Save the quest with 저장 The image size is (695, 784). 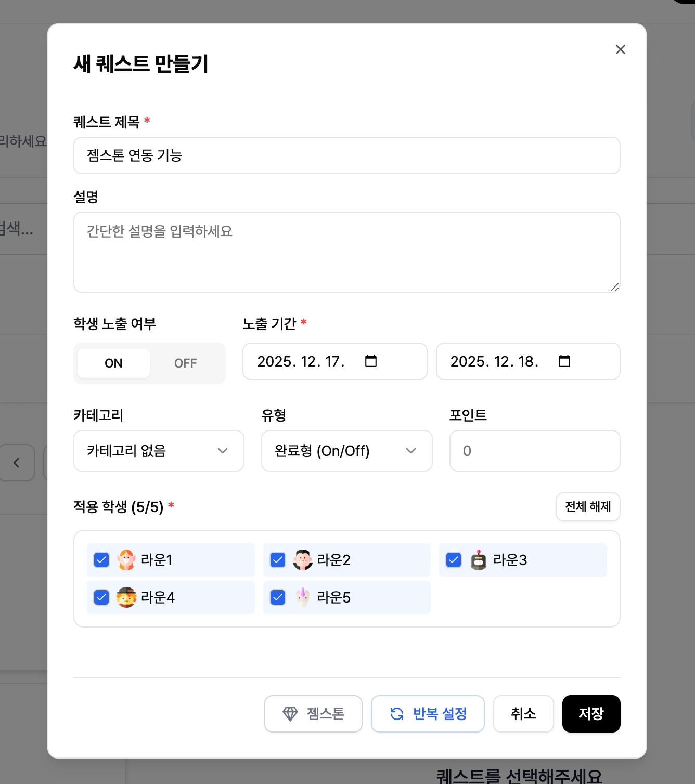591,714
